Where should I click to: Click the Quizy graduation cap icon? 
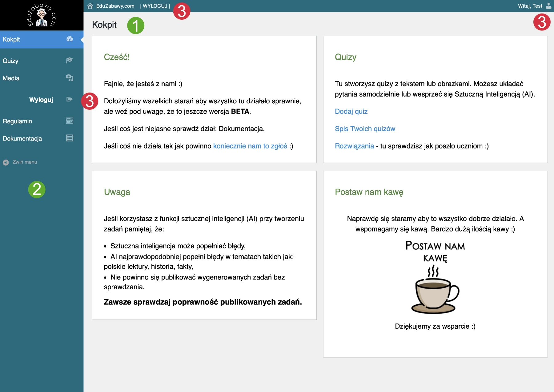(70, 60)
